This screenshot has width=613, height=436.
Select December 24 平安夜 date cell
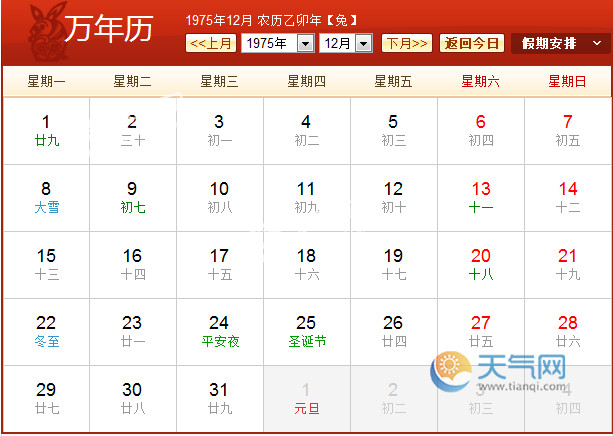[219, 331]
